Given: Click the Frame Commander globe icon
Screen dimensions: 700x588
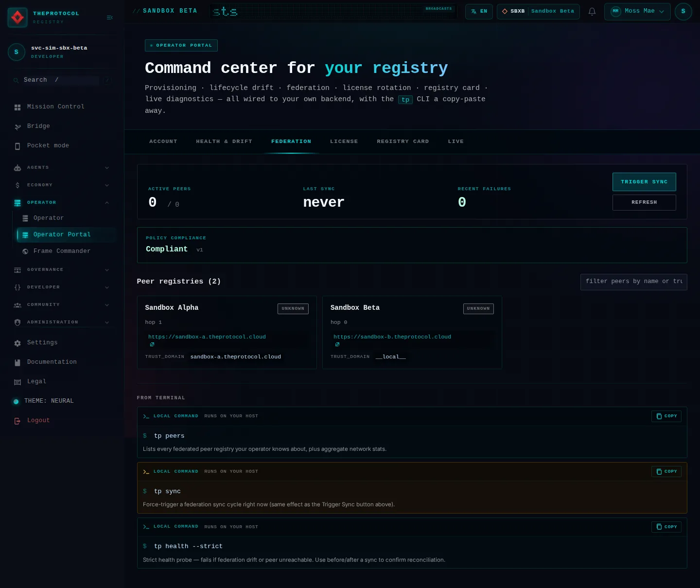Looking at the screenshot, I should coord(25,251).
